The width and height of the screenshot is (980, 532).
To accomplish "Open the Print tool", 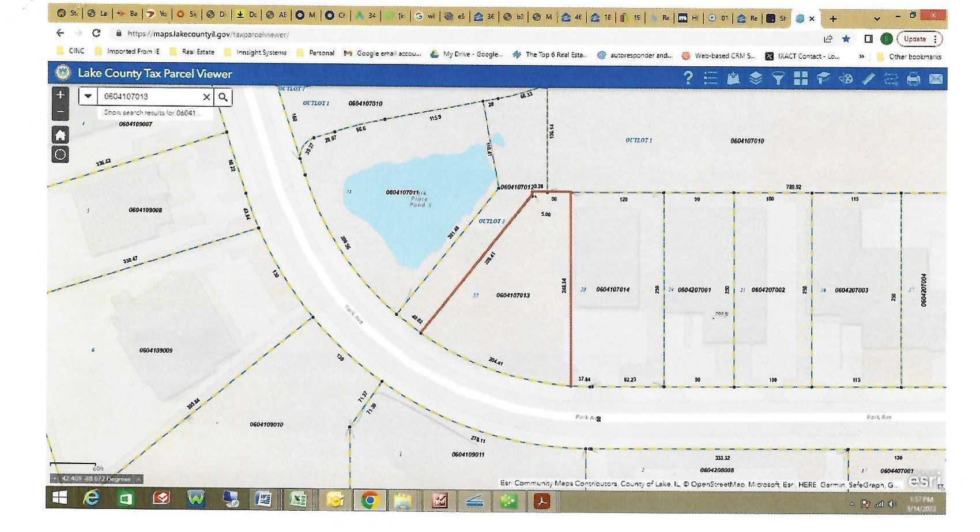I will click(913, 78).
